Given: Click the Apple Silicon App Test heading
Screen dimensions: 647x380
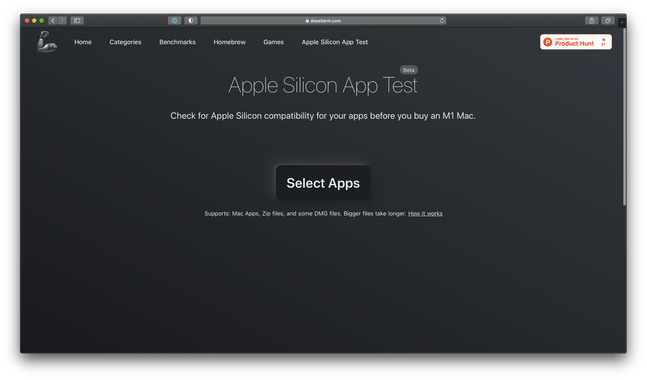Looking at the screenshot, I should pyautogui.click(x=323, y=85).
